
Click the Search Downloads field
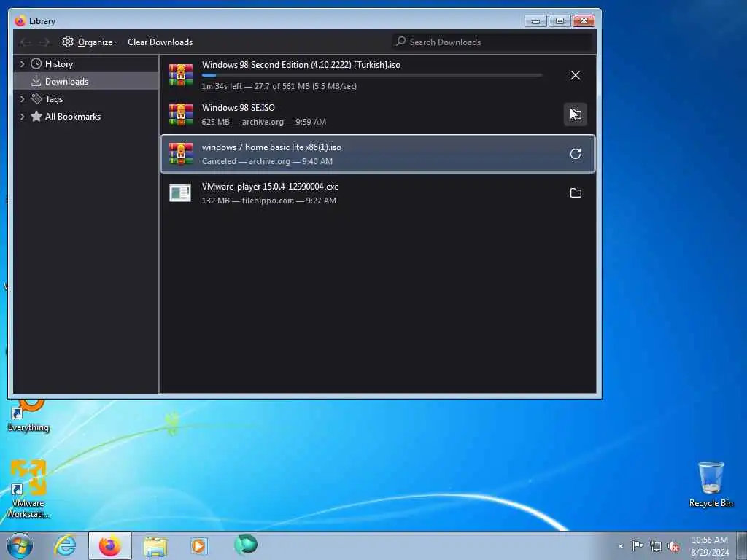coord(492,42)
